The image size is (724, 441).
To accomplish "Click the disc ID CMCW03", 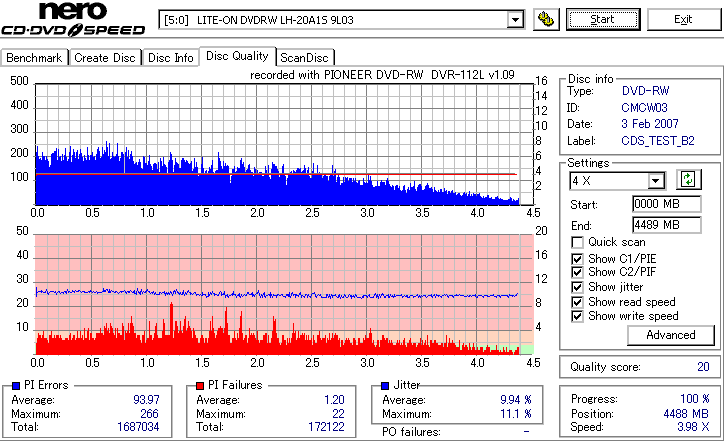I will tap(644, 108).
